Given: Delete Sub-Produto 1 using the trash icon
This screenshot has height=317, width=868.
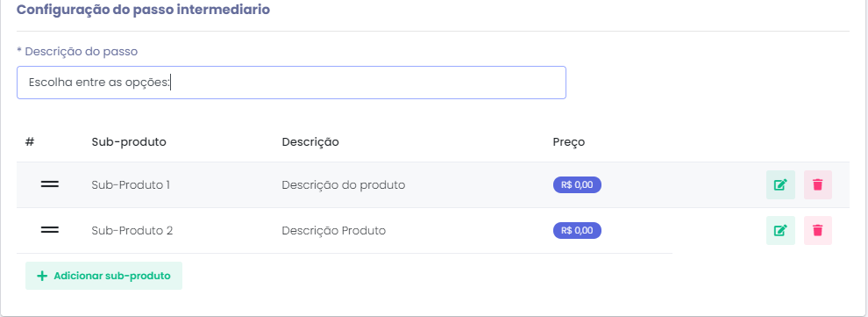Looking at the screenshot, I should 818,185.
